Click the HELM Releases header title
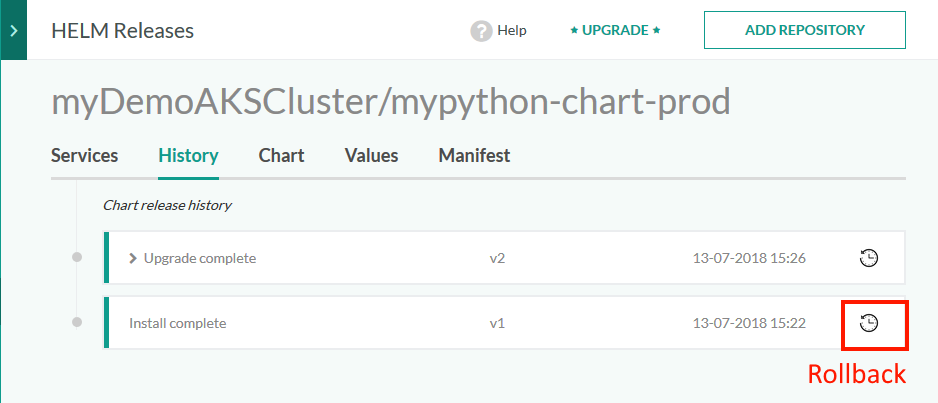 (122, 31)
